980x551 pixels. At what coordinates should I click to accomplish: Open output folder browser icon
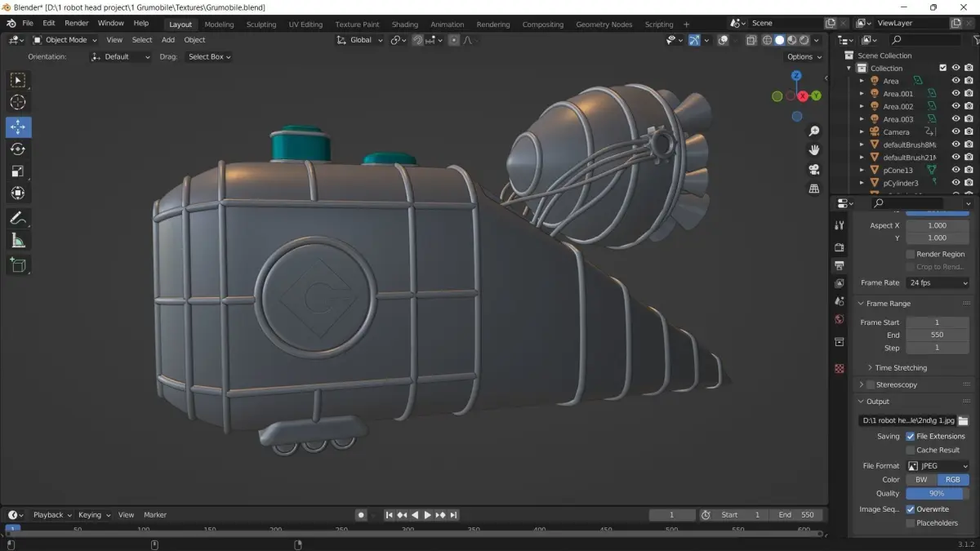coord(963,420)
